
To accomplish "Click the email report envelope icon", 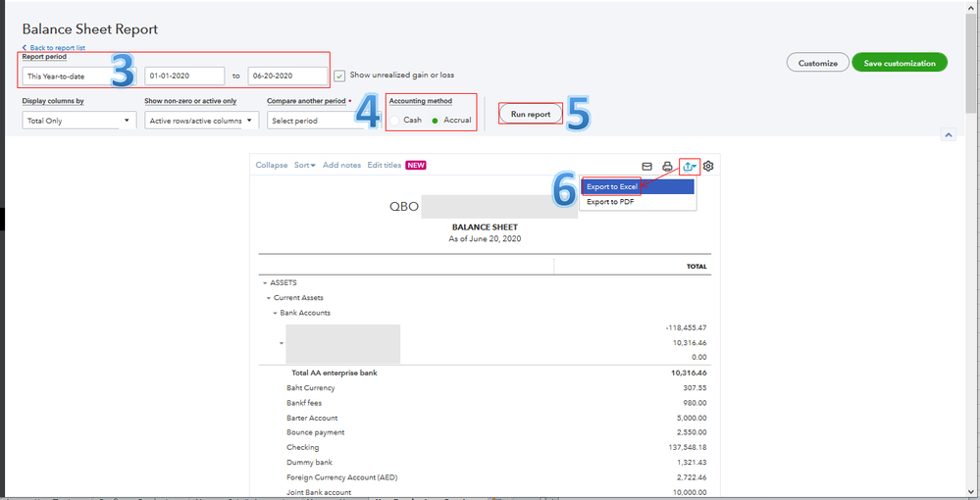I will click(x=646, y=167).
